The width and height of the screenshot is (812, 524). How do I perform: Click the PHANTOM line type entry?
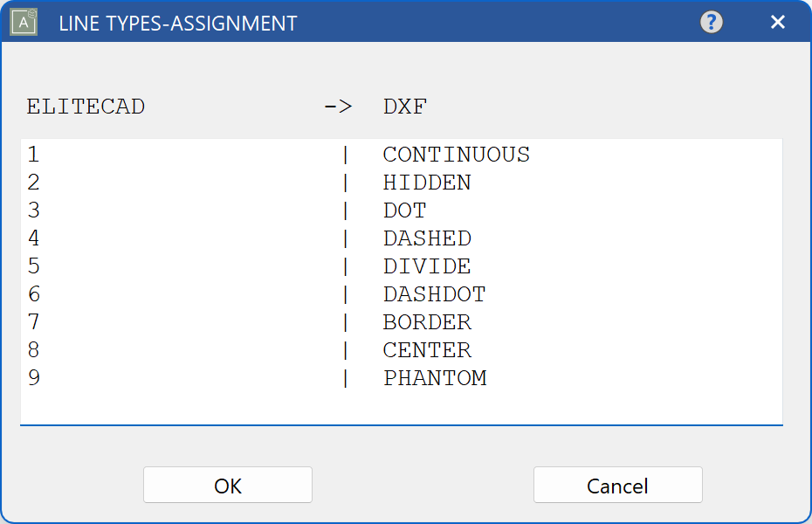click(435, 378)
